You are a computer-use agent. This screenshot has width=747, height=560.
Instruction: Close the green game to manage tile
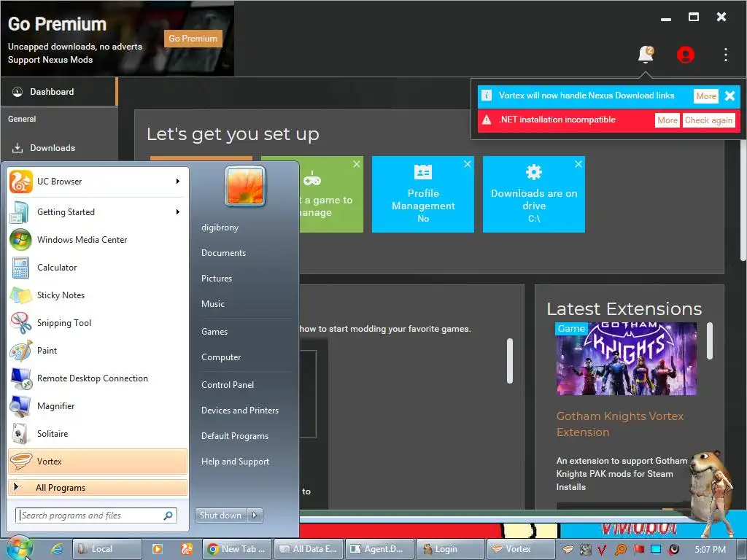pyautogui.click(x=356, y=164)
